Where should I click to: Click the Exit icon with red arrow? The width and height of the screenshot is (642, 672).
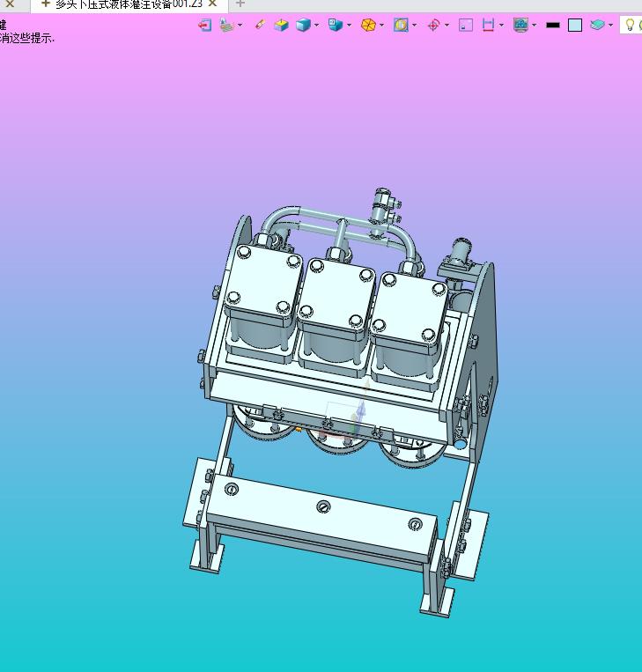[x=205, y=26]
